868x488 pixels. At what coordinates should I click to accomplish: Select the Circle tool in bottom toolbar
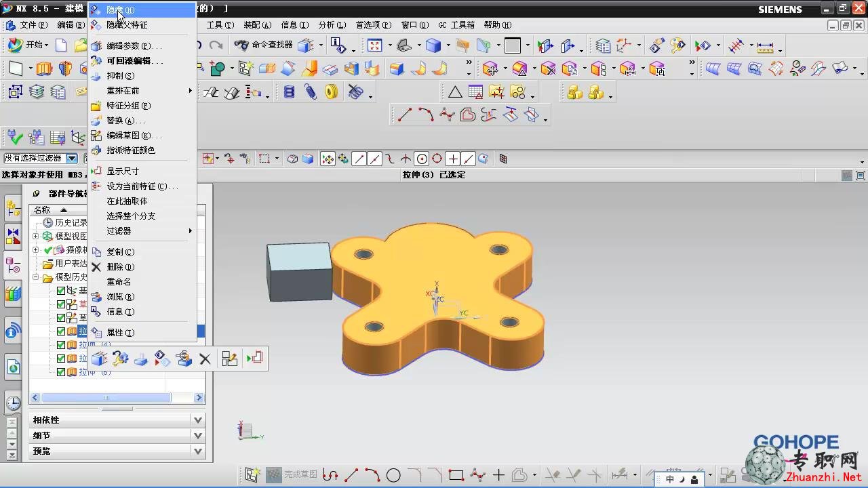click(393, 475)
